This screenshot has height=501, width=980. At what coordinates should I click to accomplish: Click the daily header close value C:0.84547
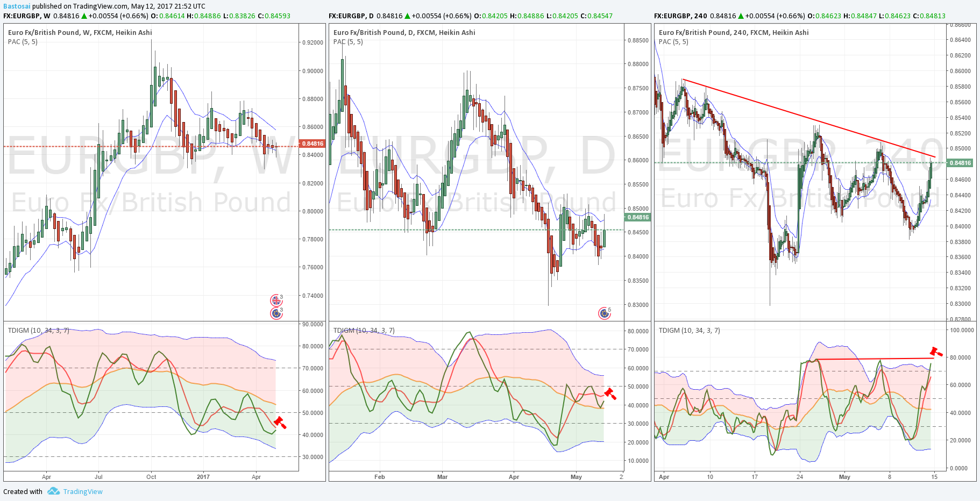click(x=596, y=16)
